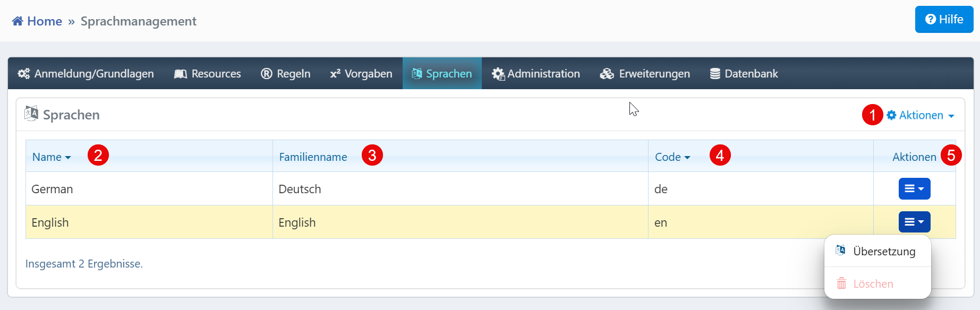980x310 pixels.
Task: Open the Hilfe help button
Action: (x=944, y=20)
